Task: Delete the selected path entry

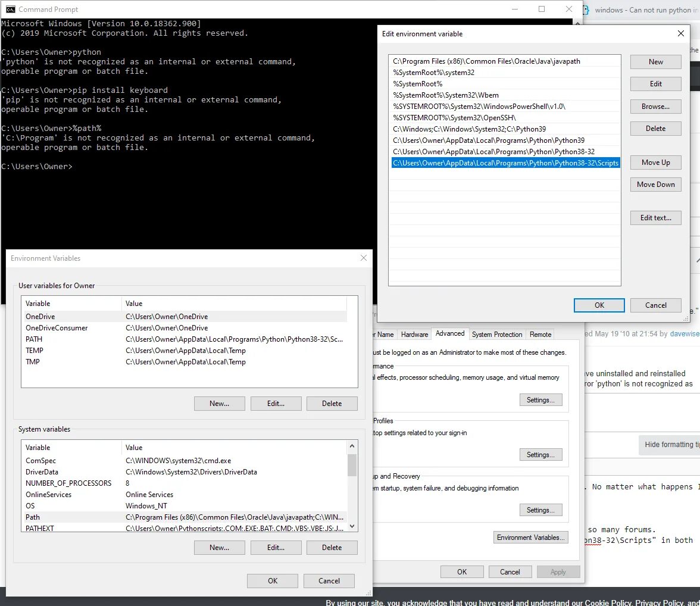Action: pos(655,128)
